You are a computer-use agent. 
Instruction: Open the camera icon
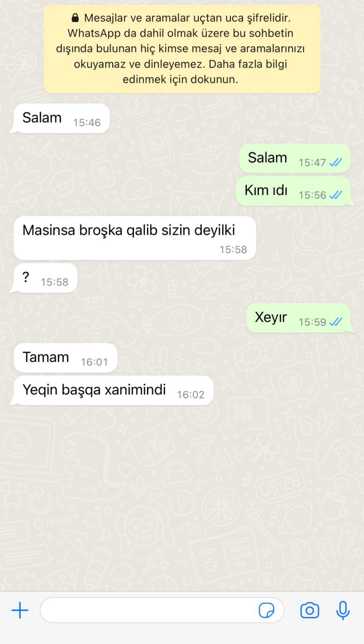point(309,610)
